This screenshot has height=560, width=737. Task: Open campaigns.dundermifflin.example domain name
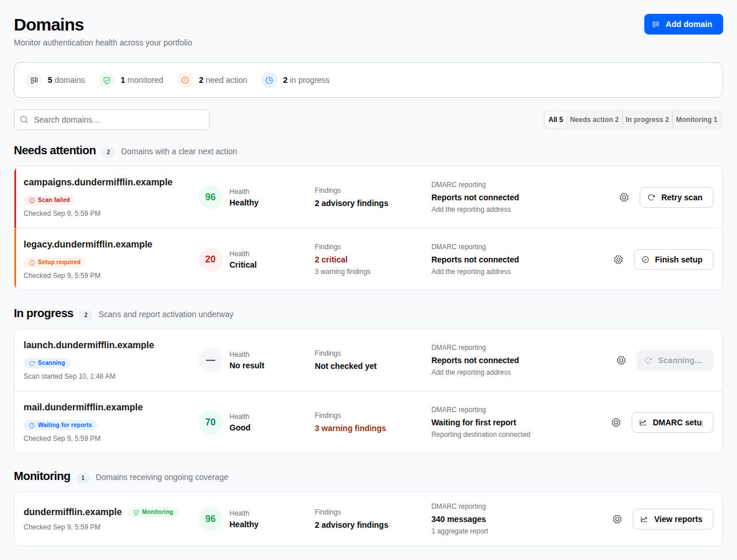(98, 182)
